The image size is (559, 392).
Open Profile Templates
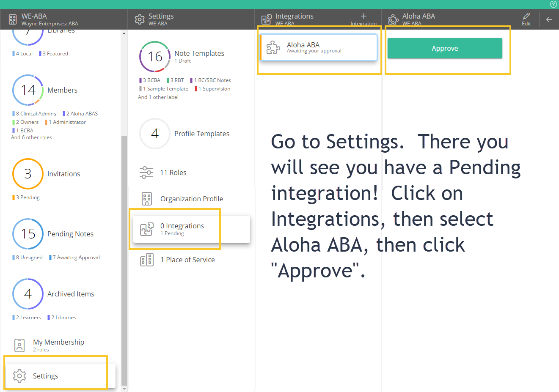pos(201,134)
